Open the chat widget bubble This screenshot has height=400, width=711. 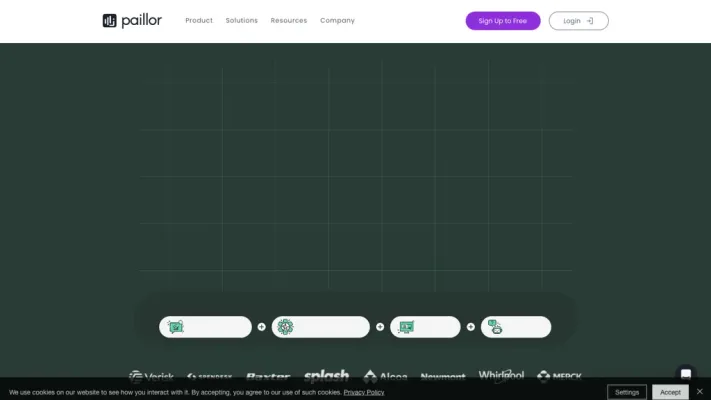[x=685, y=375]
